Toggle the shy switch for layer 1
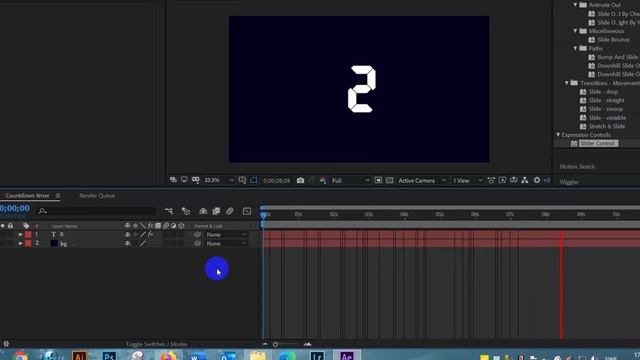The width and height of the screenshot is (640, 360). pyautogui.click(x=127, y=235)
